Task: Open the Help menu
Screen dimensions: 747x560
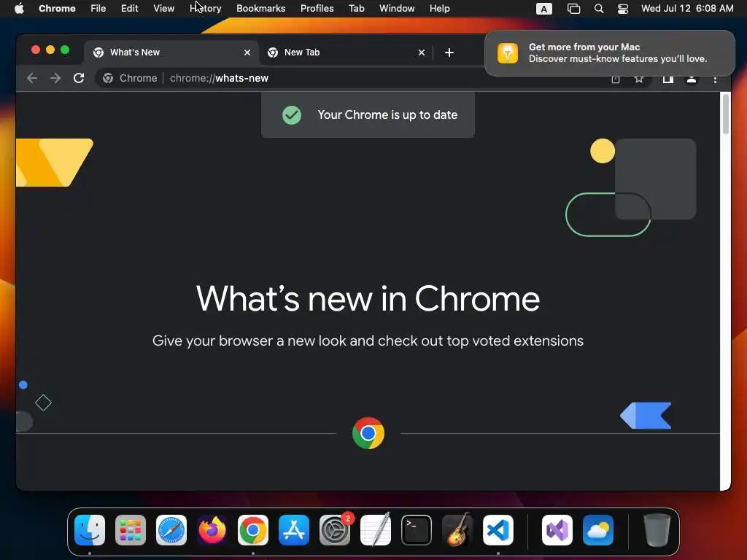Action: [439, 8]
